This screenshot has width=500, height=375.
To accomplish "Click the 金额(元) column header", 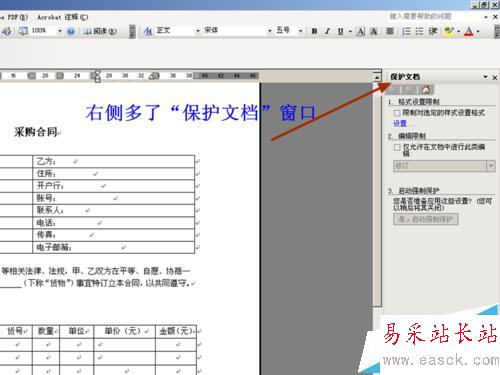I will pos(176,331).
